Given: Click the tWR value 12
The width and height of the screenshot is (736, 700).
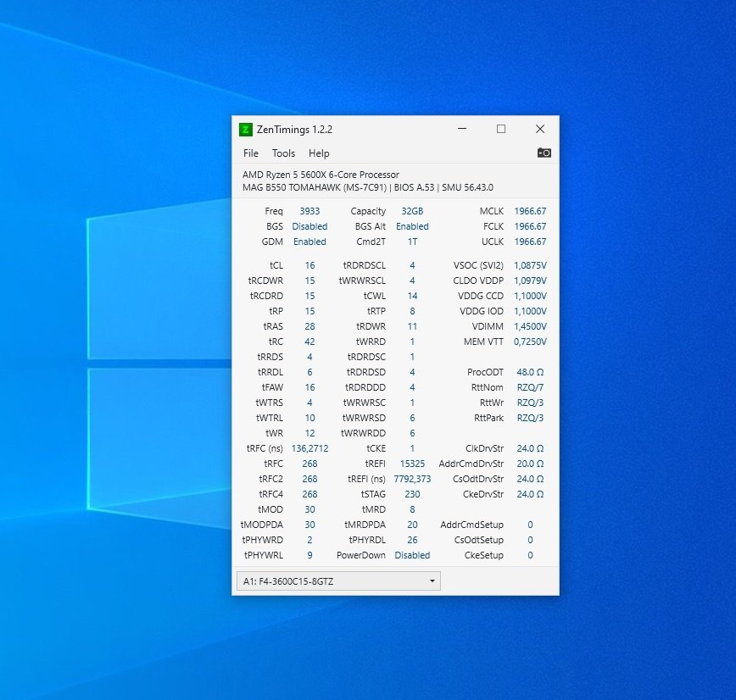Looking at the screenshot, I should pyautogui.click(x=309, y=433).
